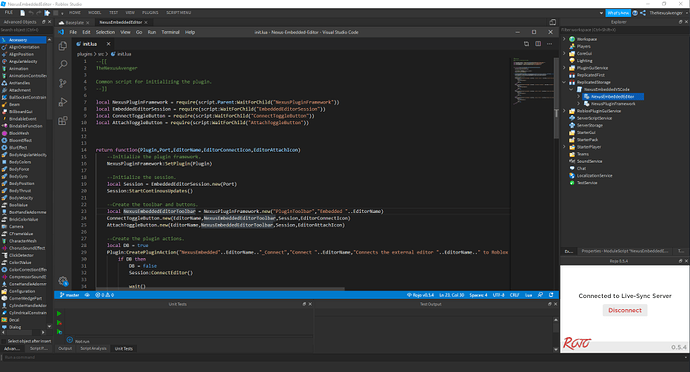This screenshot has height=372, width=690.
Task: Click src in the breadcrumb path
Action: coord(101,54)
